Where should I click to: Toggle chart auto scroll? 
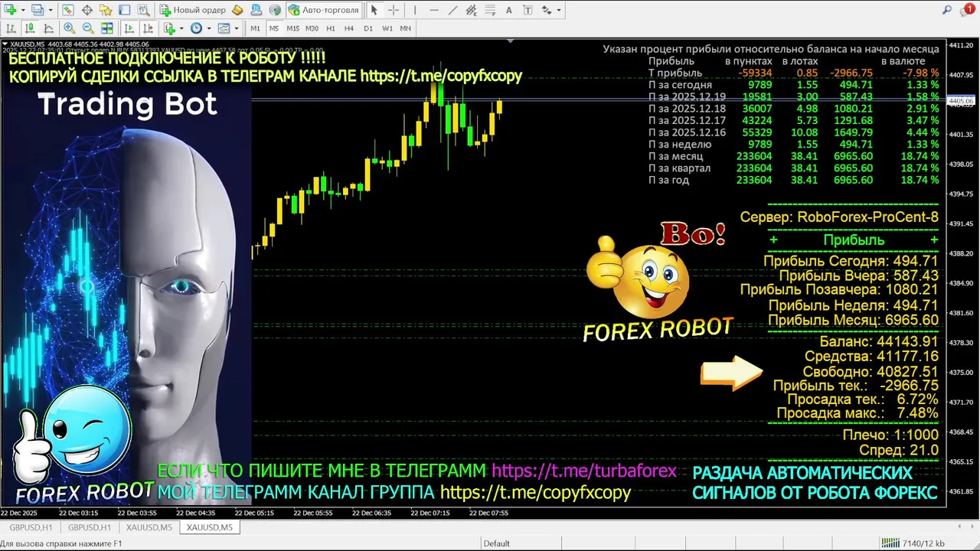click(129, 28)
